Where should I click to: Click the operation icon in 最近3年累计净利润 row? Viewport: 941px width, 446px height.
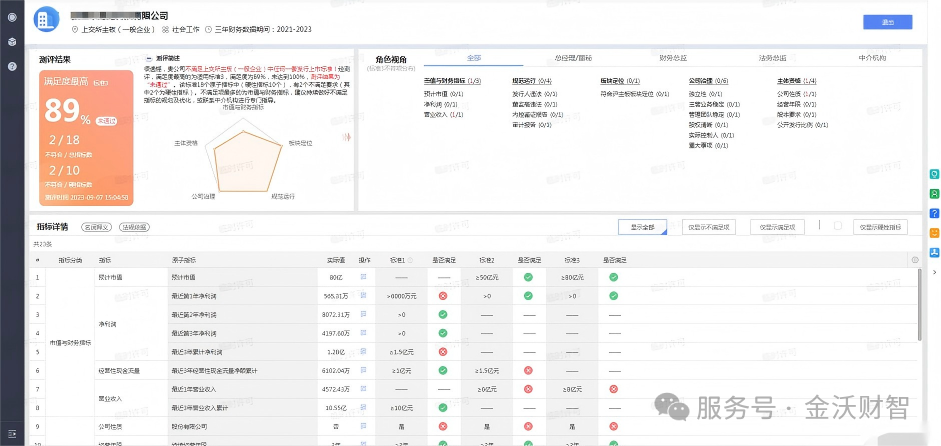coord(363,351)
